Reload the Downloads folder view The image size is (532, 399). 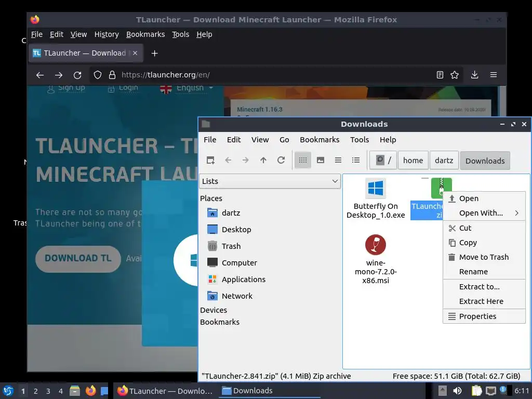coord(281,160)
